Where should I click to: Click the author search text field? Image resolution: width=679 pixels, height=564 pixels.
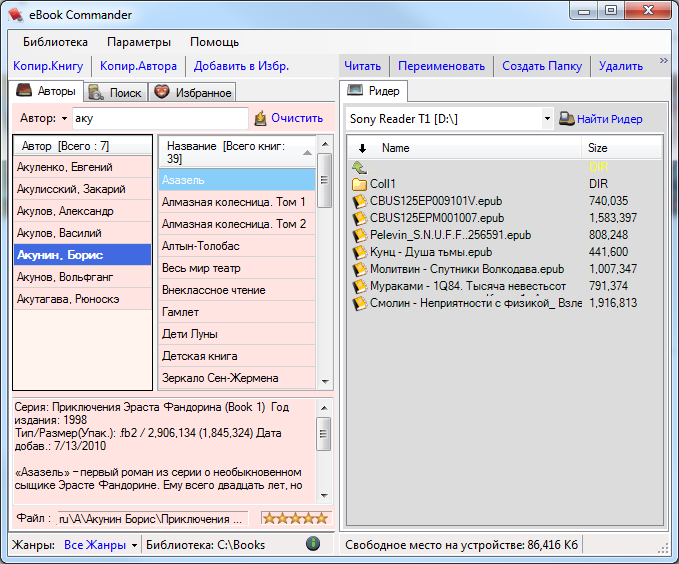point(158,118)
